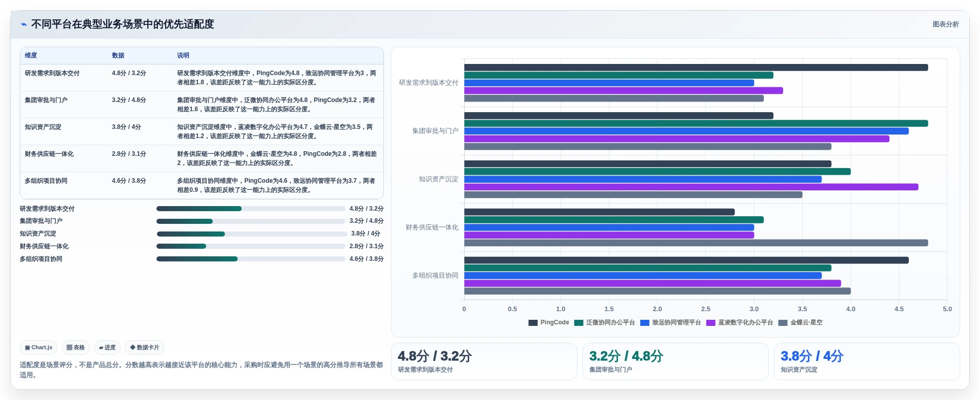Viewport: 980px width, 400px height.
Task: Select table cell 多组织项目协同
Action: pyautogui.click(x=46, y=181)
